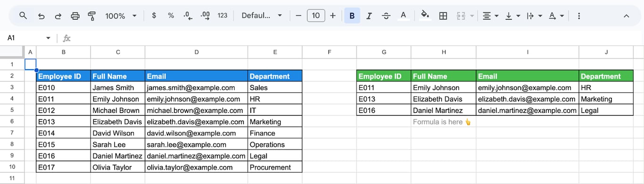644x184 pixels.
Task: Select the green Full Name header cell
Action: pyautogui.click(x=443, y=76)
